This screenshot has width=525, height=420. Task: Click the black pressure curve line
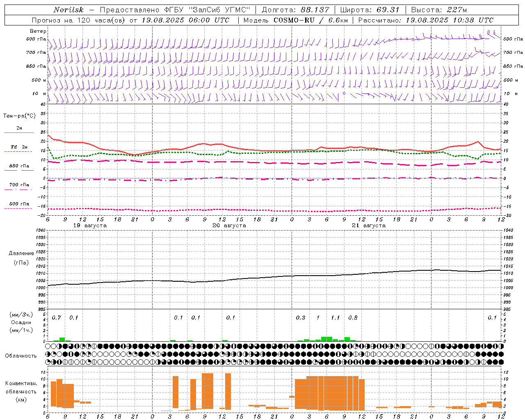coord(275,277)
